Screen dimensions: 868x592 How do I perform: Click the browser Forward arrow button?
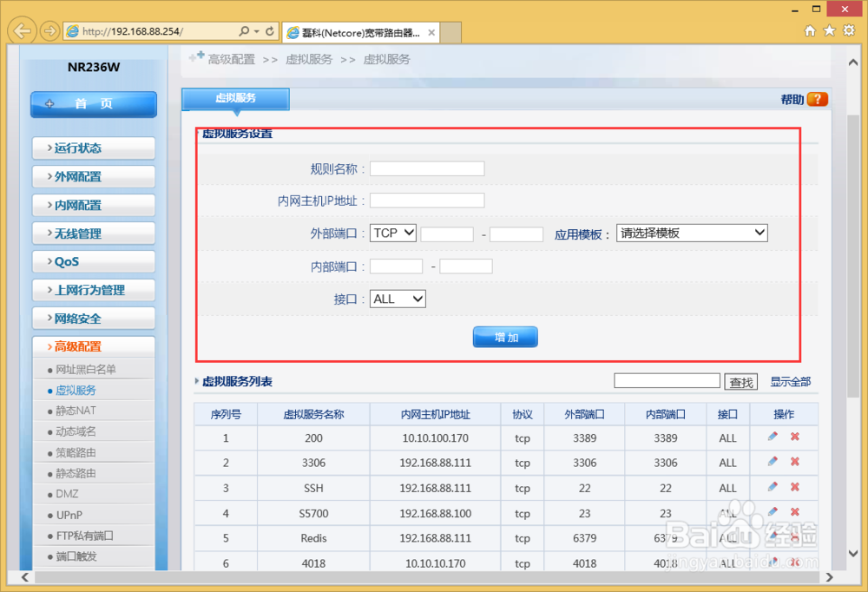pyautogui.click(x=49, y=31)
